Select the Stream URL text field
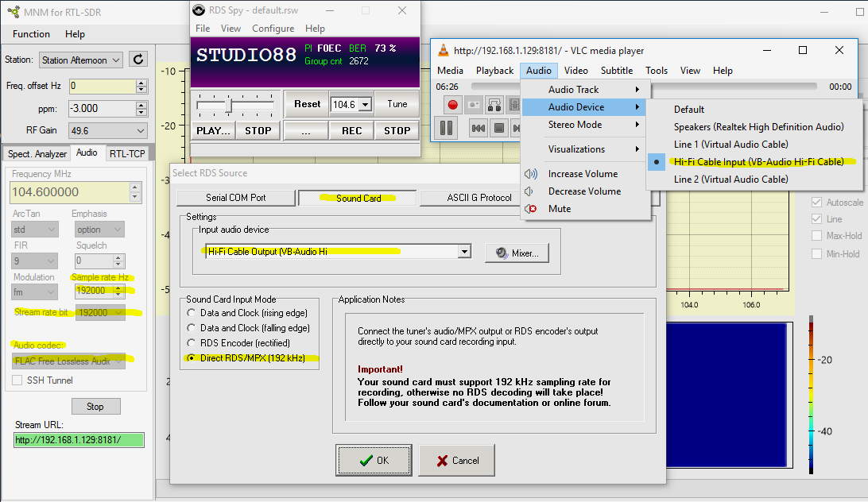 (79, 440)
